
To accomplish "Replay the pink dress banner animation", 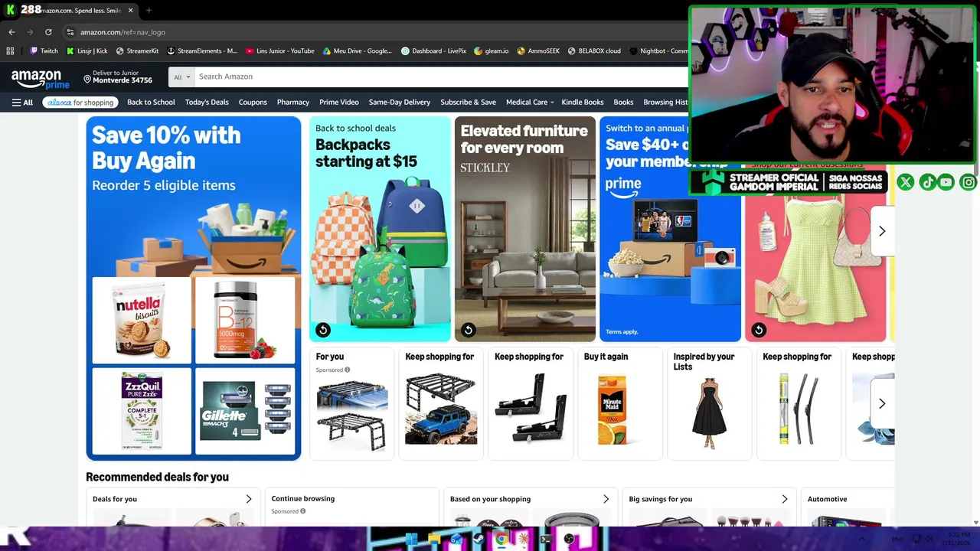I will point(759,330).
